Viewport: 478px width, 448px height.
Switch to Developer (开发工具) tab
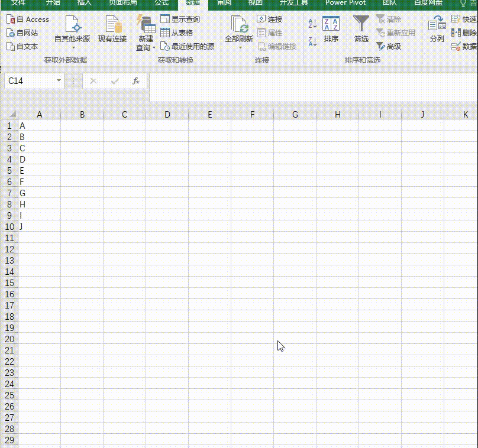[293, 3]
